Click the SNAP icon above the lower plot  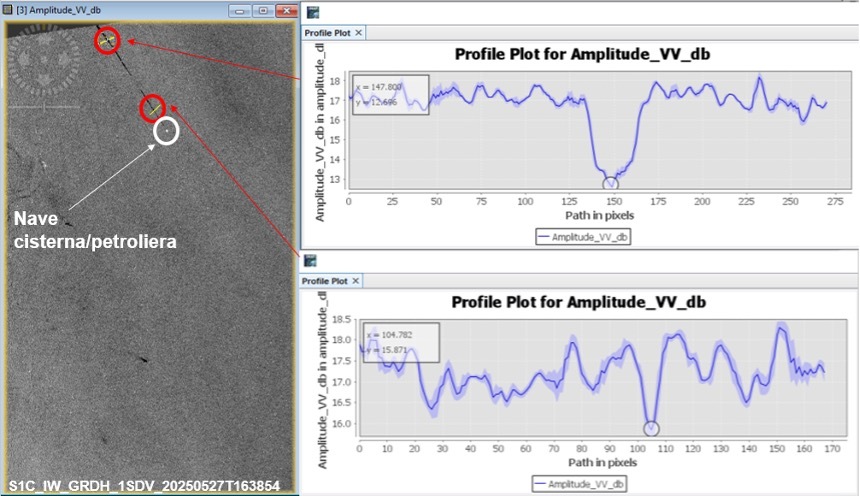pos(312,261)
